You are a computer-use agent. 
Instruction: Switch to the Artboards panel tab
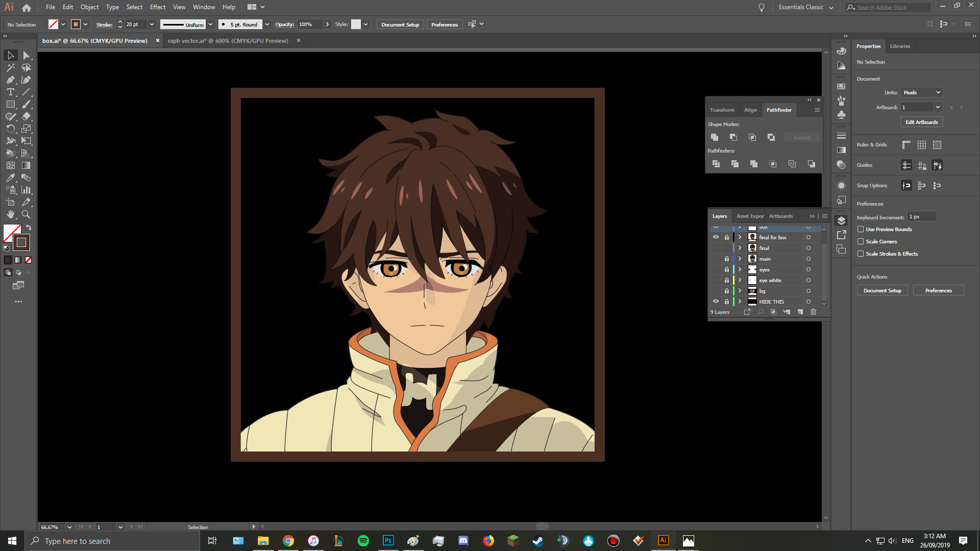tap(781, 216)
